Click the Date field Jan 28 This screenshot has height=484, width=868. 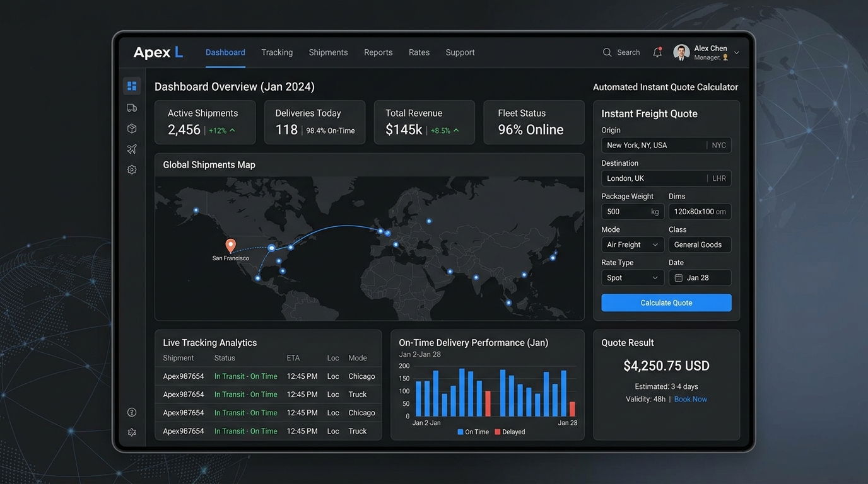tap(700, 278)
